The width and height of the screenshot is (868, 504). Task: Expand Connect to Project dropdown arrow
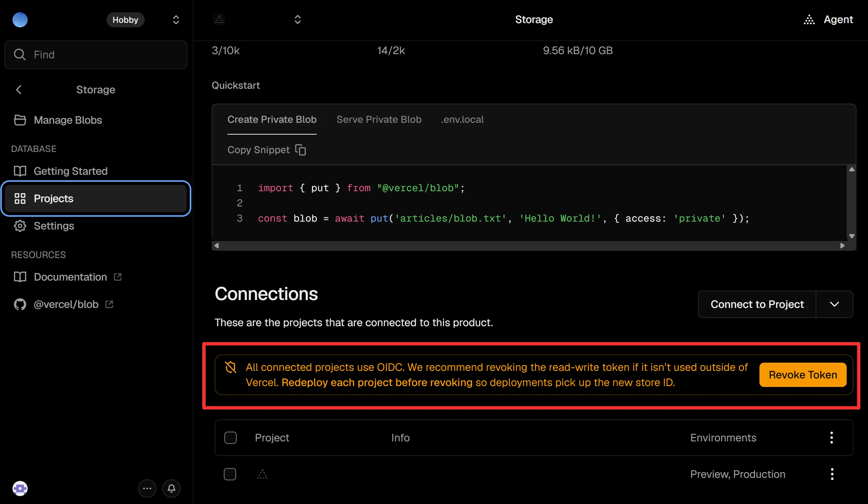834,304
